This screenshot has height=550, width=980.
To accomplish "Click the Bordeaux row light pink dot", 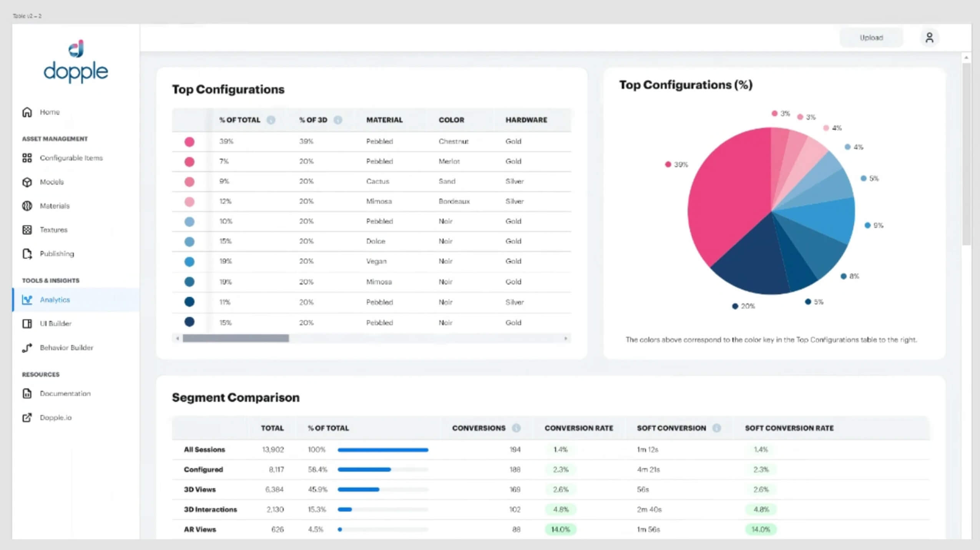I will (x=189, y=202).
